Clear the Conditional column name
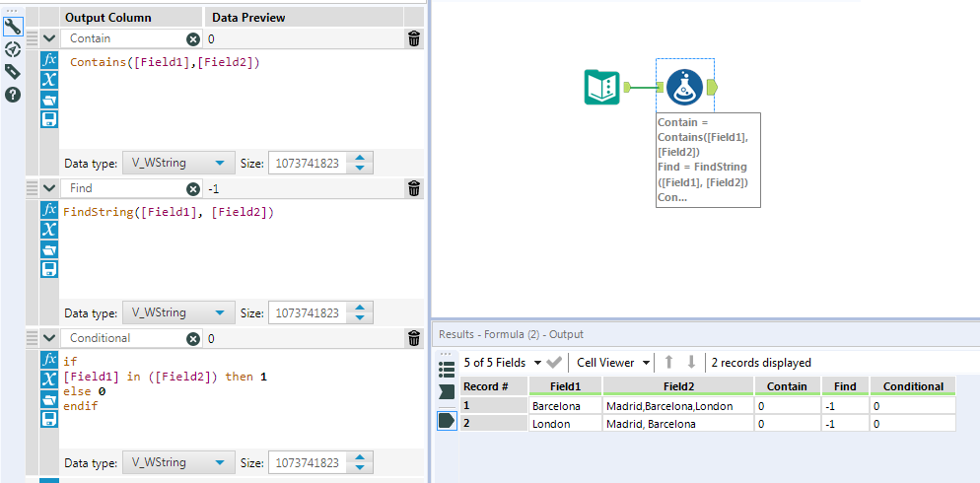This screenshot has height=483, width=980. (193, 339)
